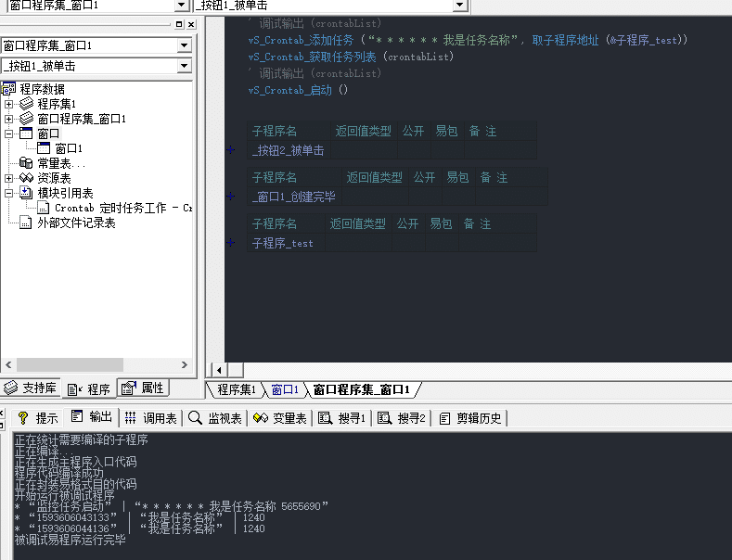
Task: Open the _按钮1_被单击 dropdown in left panel
Action: [x=184, y=66]
